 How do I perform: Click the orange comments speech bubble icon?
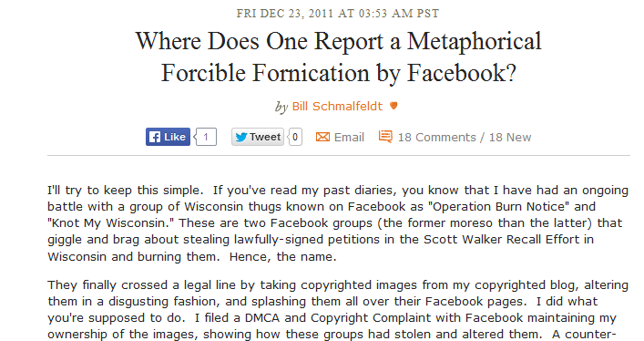385,137
